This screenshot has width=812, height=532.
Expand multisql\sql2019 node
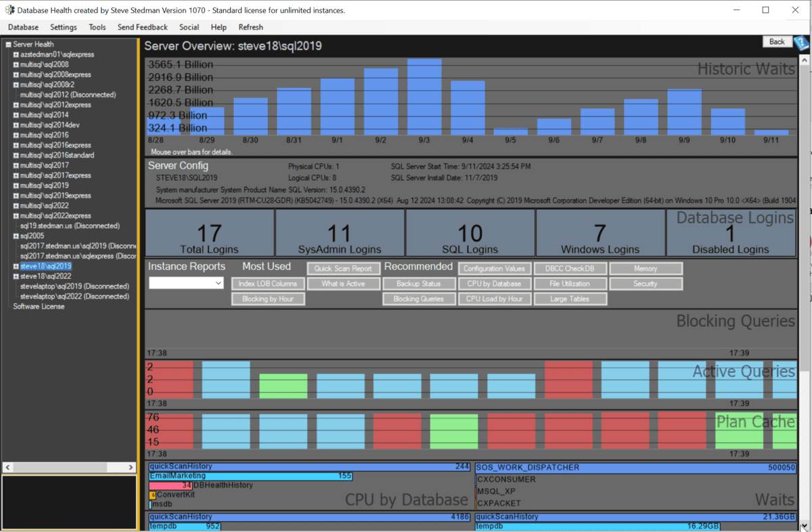(x=16, y=185)
